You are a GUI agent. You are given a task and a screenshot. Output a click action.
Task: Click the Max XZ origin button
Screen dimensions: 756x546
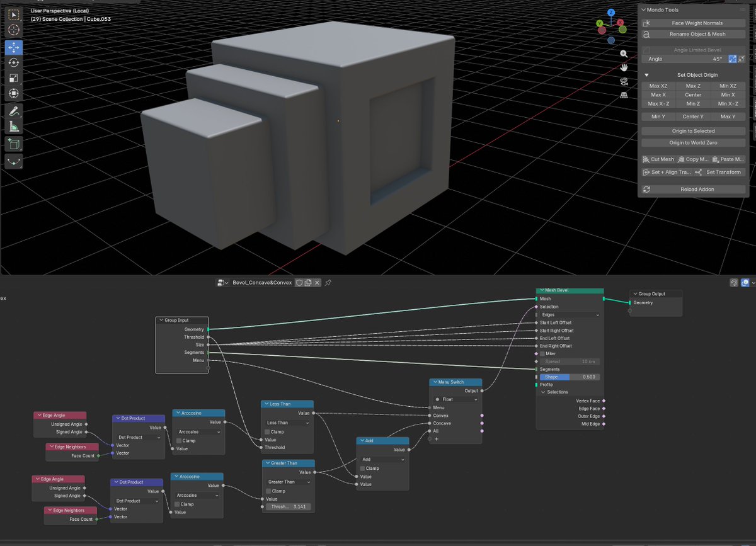(x=658, y=86)
